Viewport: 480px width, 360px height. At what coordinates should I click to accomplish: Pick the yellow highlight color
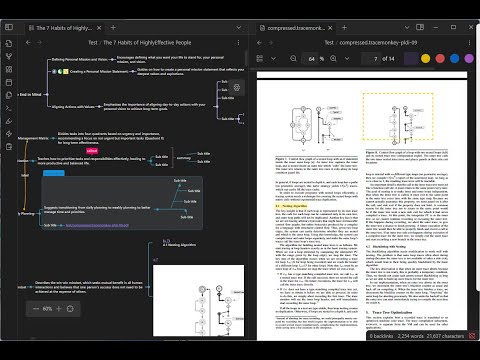[425, 59]
